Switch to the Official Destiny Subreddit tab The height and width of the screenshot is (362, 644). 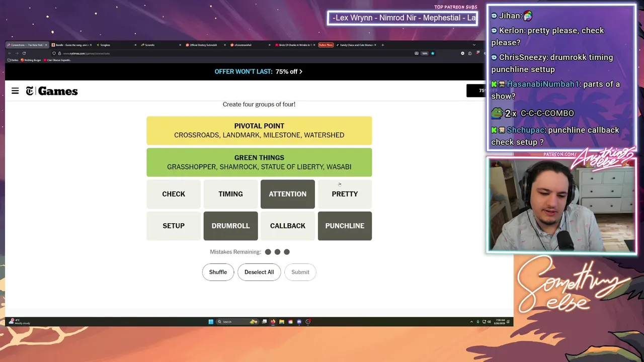pyautogui.click(x=205, y=45)
